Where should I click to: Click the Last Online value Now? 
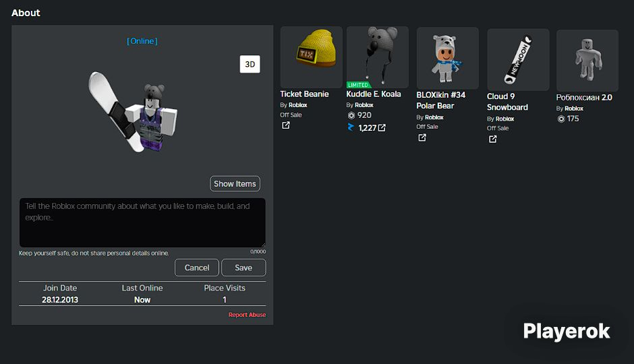(142, 300)
